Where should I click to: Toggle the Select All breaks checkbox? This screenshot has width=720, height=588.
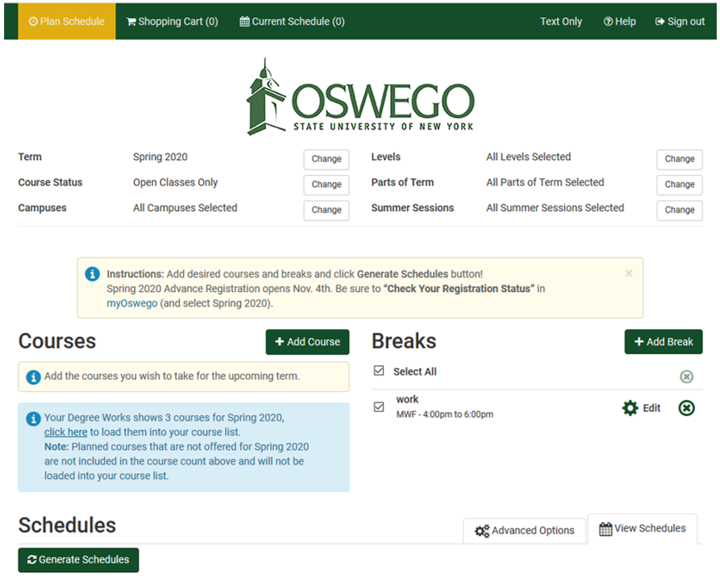tap(379, 371)
